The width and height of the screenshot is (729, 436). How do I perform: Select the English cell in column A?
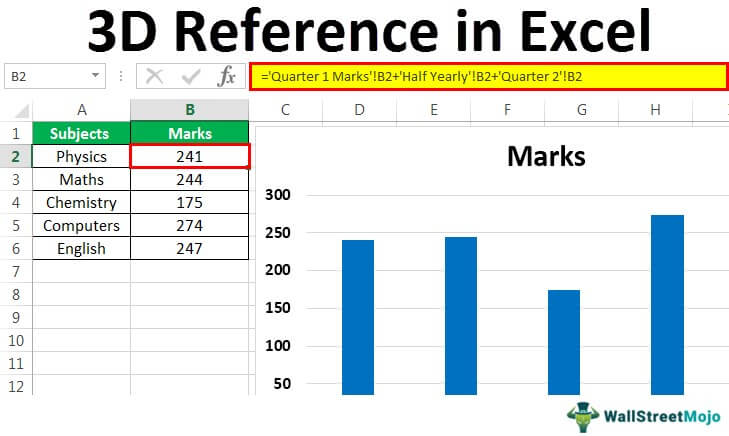(x=81, y=248)
